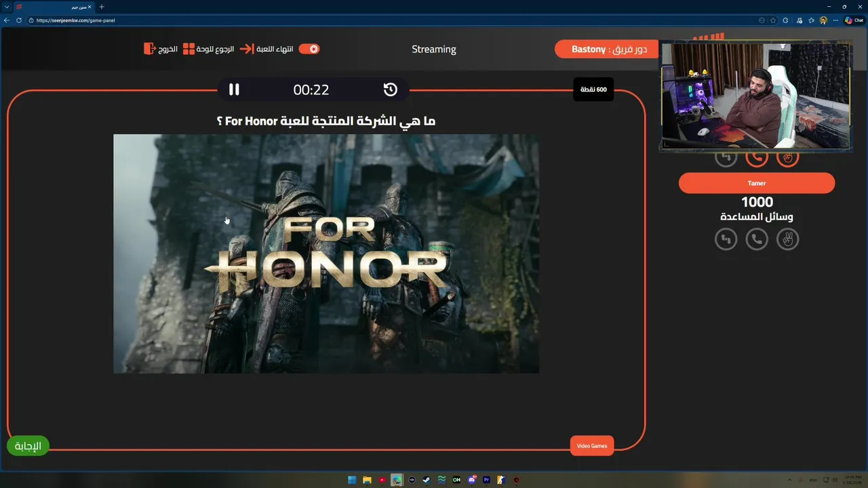
Task: Reload the page with the refresh icon
Action: point(20,20)
